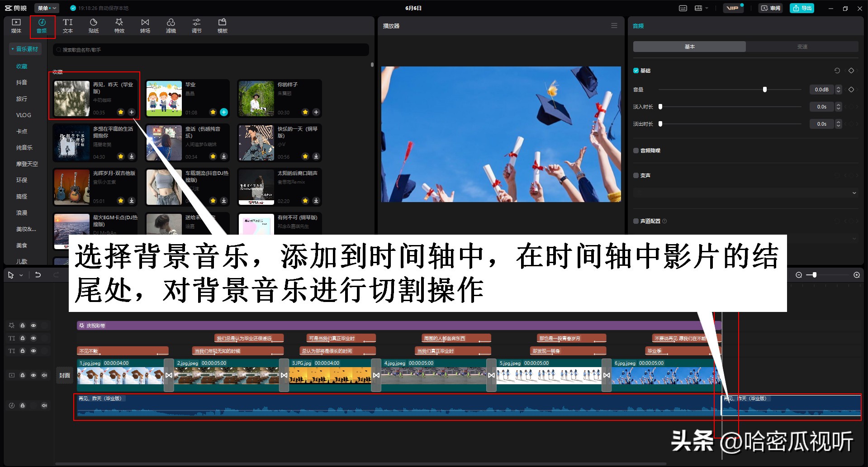Open the 媒体 (Media) panel
This screenshot has width=868, height=467.
[16, 25]
